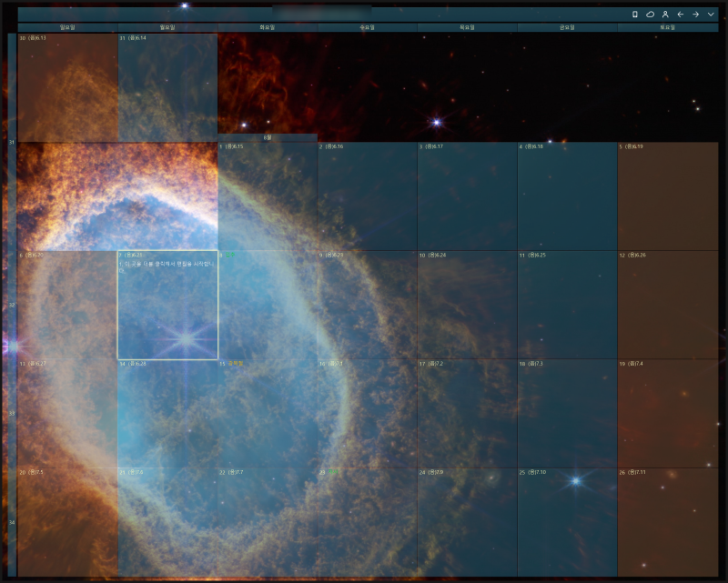The image size is (728, 583).
Task: Select day 4 cell with lunar 6.18
Action: point(568,196)
